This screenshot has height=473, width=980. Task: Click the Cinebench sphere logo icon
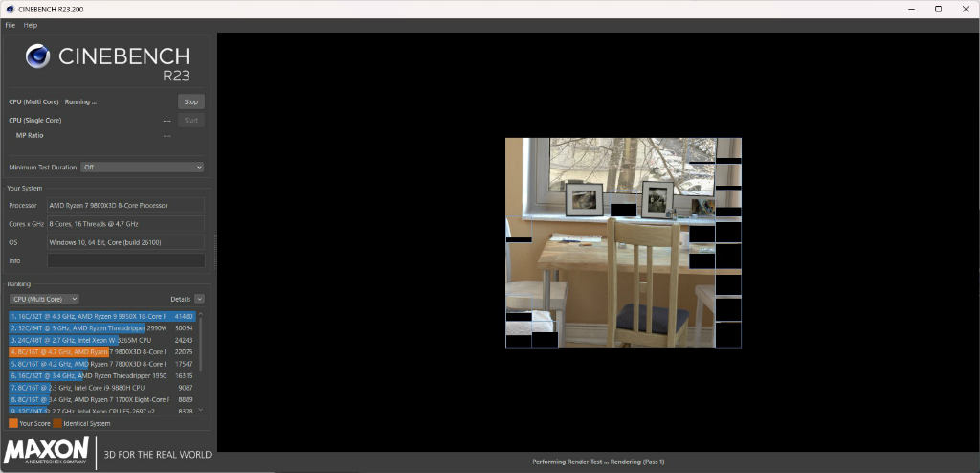click(x=37, y=56)
